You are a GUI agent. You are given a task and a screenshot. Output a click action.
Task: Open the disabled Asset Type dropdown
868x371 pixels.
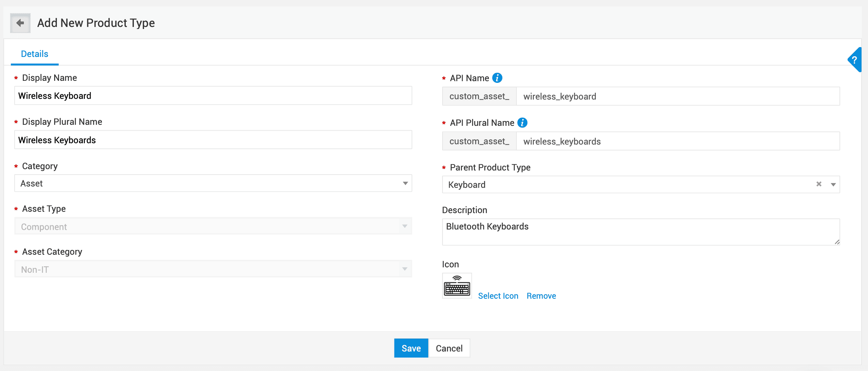213,226
